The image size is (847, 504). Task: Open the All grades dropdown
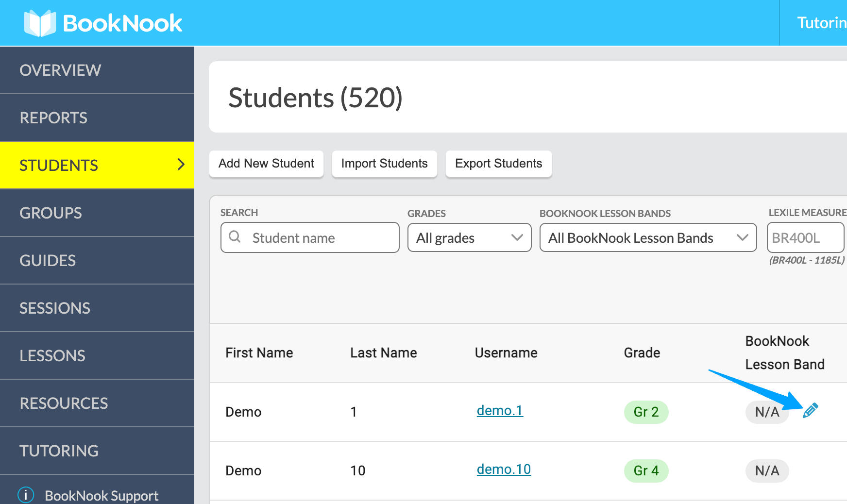(469, 238)
